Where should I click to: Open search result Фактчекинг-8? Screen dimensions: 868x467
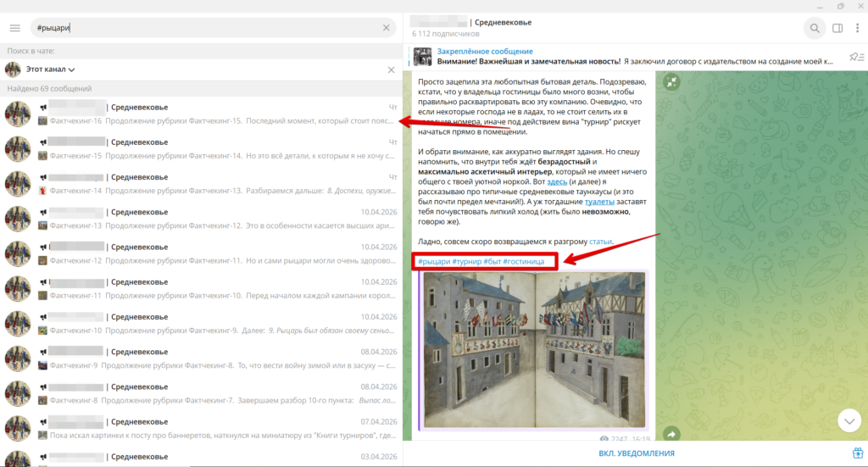(201, 393)
